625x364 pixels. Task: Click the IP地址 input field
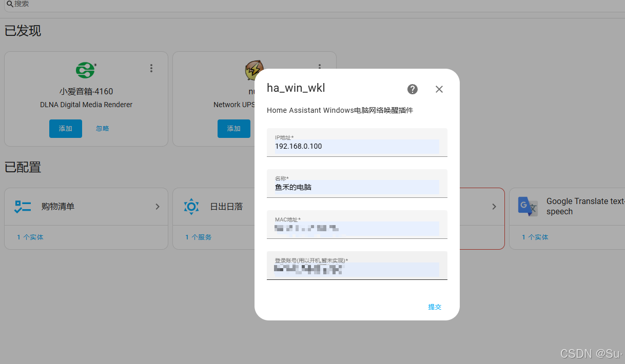357,142
